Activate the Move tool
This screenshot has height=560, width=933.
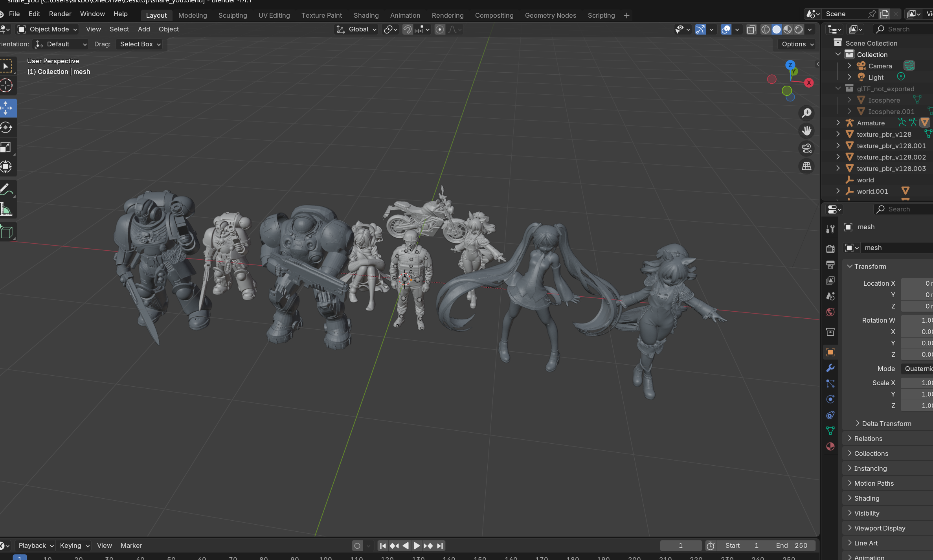(x=6, y=108)
